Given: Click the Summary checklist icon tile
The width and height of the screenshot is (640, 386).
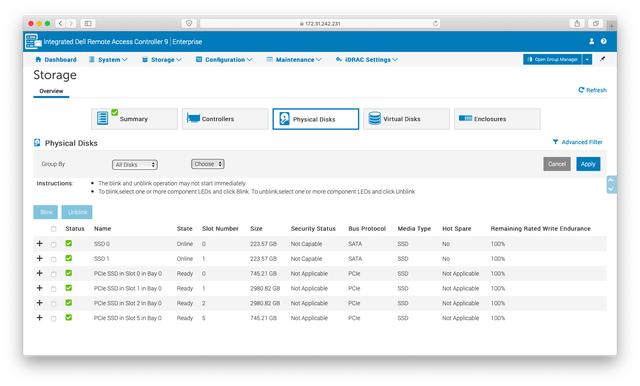Looking at the screenshot, I should click(x=135, y=119).
